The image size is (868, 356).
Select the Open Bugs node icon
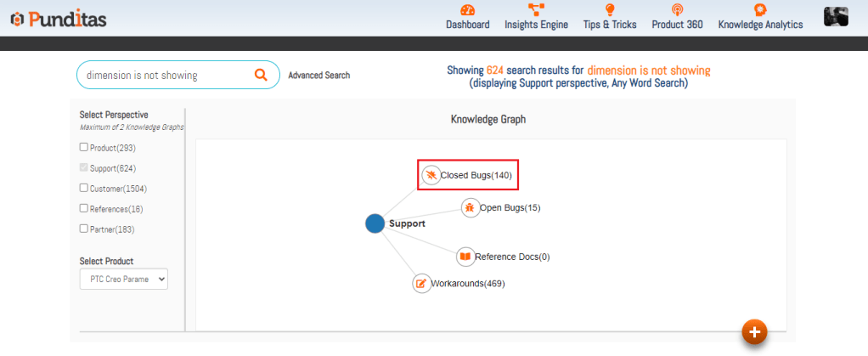click(471, 207)
